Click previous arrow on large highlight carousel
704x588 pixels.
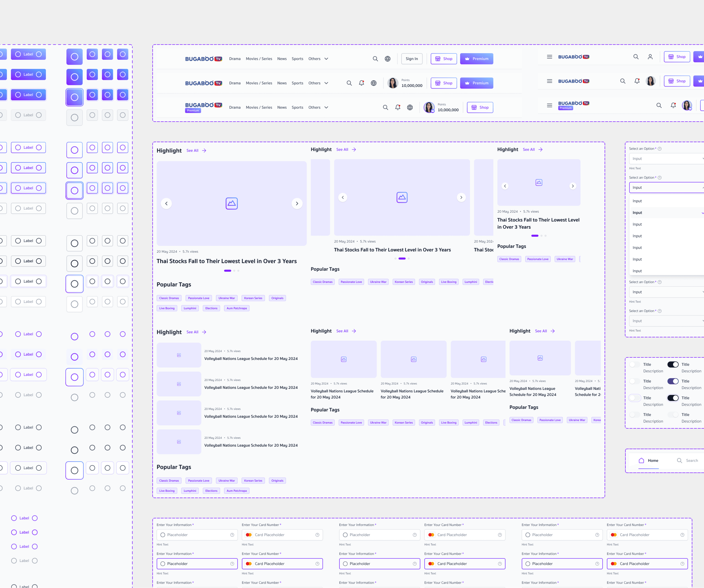coord(166,204)
